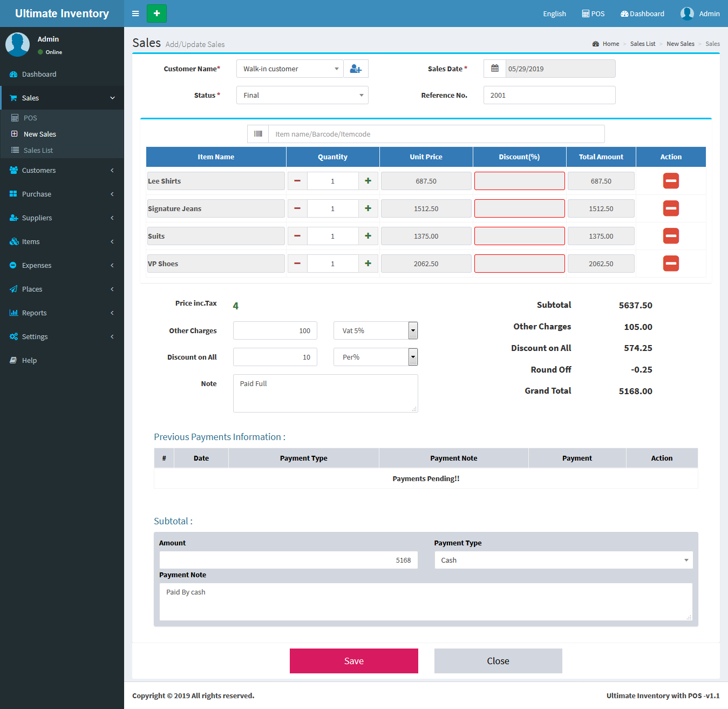Screen dimensions: 728x709
Task: Click the hamburger sidebar toggle icon
Action: 135,13
